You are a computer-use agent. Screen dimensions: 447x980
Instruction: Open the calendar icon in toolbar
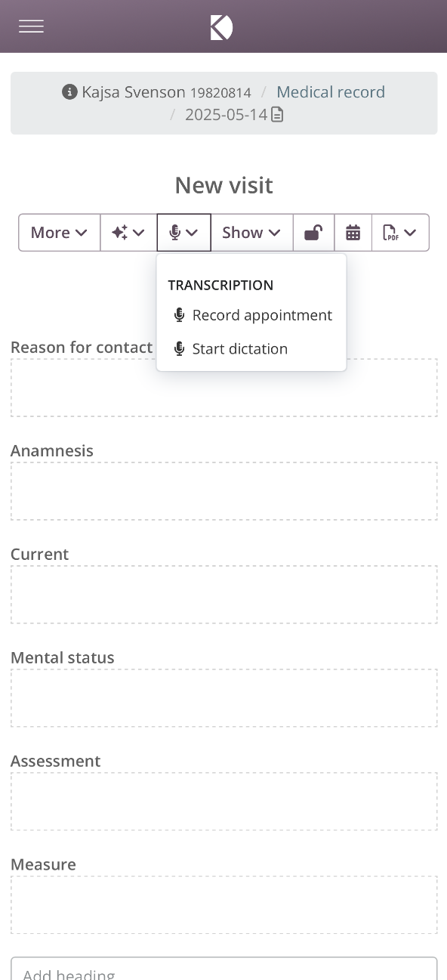tap(353, 233)
